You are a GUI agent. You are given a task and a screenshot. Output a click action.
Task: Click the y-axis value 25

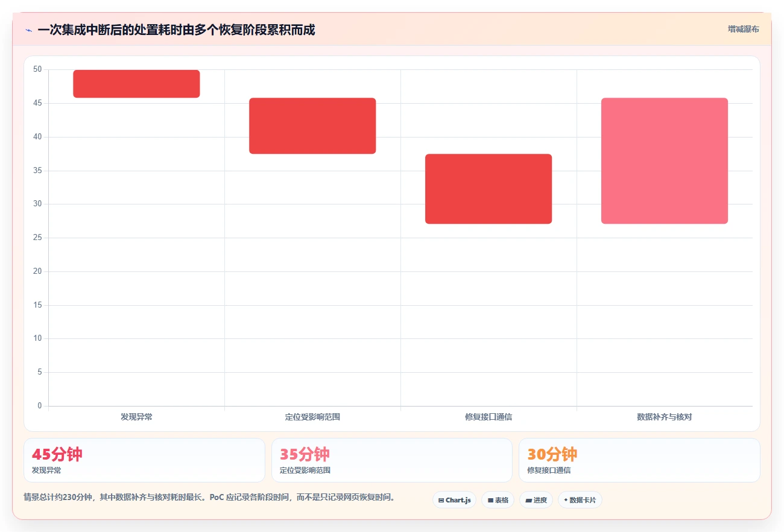(x=37, y=238)
